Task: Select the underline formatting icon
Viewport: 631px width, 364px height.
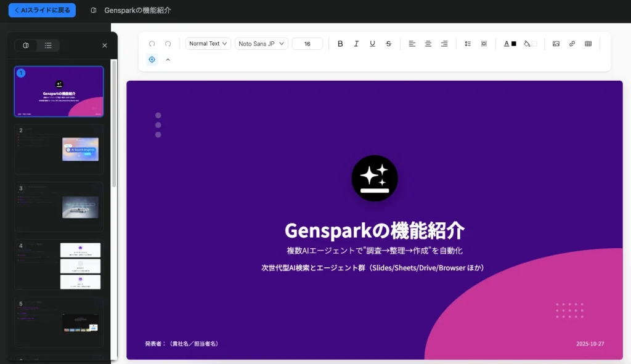Action: (x=372, y=43)
